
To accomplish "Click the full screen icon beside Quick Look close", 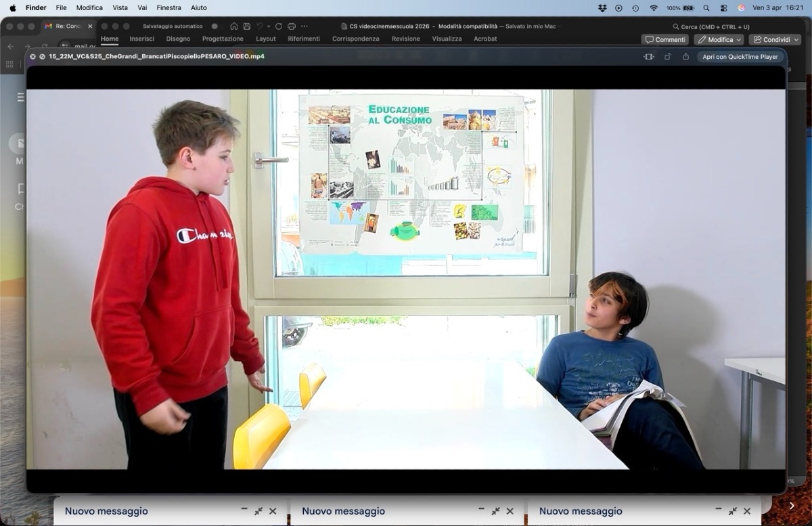I will coord(42,56).
